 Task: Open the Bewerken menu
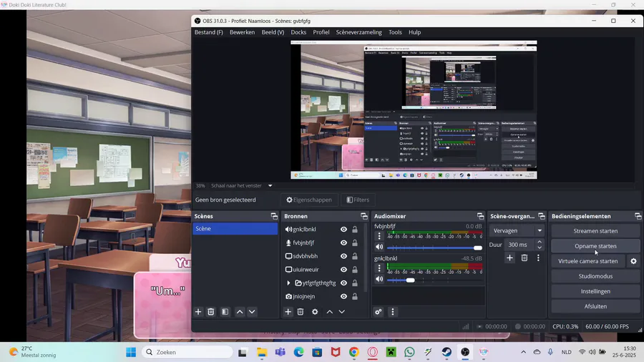242,32
